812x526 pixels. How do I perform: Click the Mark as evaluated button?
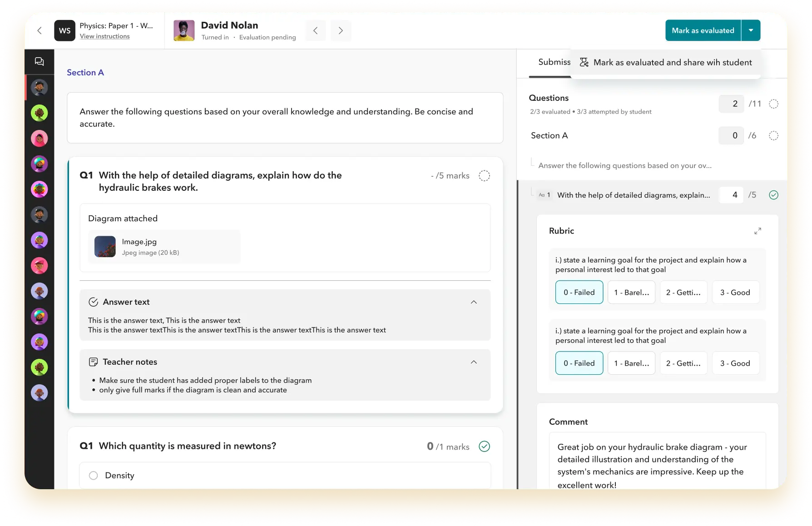[703, 30]
